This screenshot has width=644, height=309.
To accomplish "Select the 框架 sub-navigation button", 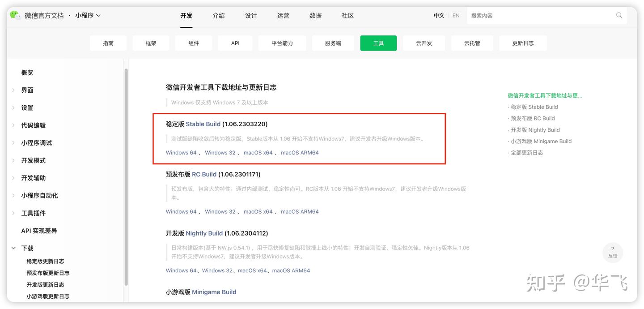I will (x=151, y=43).
